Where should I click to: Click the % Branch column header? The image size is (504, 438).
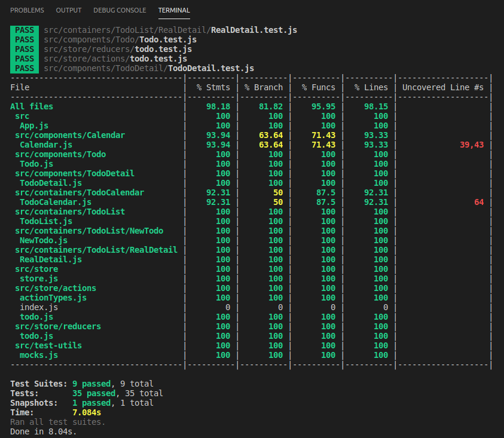264,87
